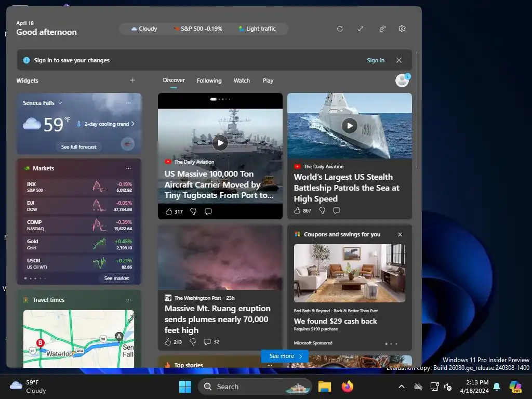Open Massive Mt. Ruang eruption headline
The height and width of the screenshot is (399, 532).
tap(218, 320)
